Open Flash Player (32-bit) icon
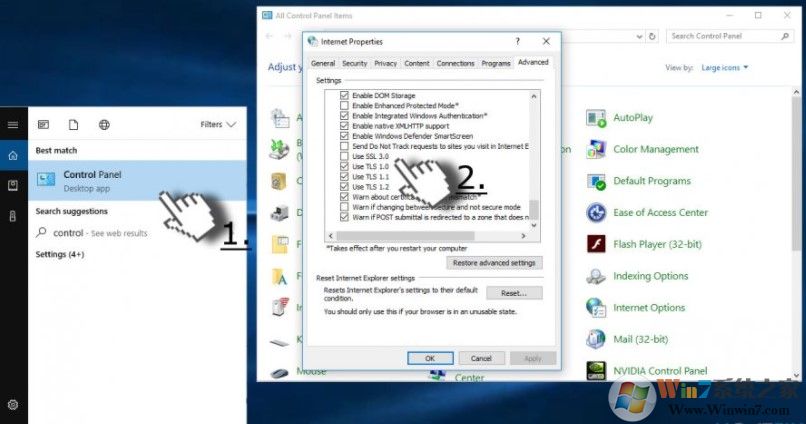This screenshot has height=424, width=806. pos(596,245)
